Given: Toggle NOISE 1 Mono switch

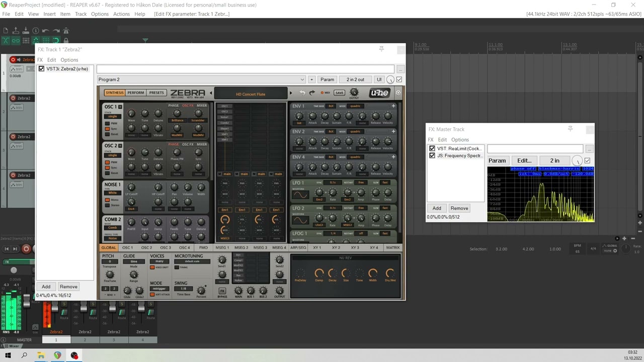Looking at the screenshot, I should [x=107, y=200].
